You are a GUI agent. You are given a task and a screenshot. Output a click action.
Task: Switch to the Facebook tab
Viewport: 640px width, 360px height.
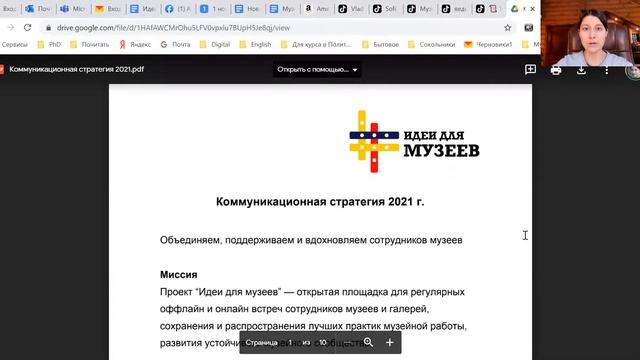178,9
